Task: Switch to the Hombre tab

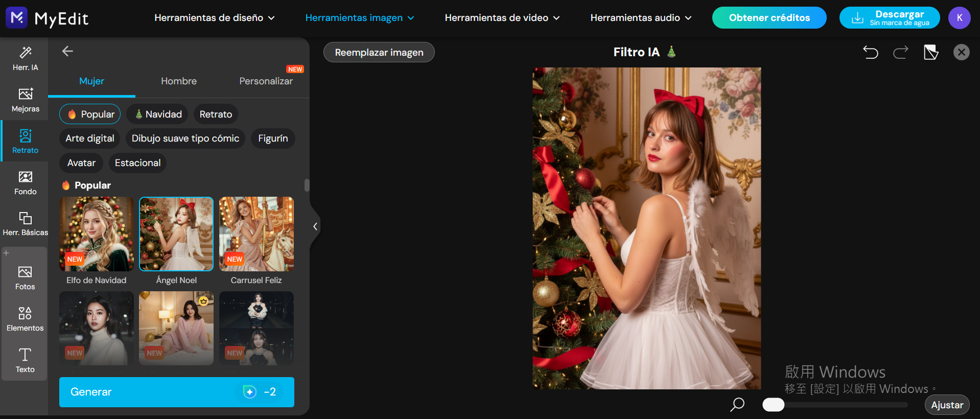Action: 179,81
